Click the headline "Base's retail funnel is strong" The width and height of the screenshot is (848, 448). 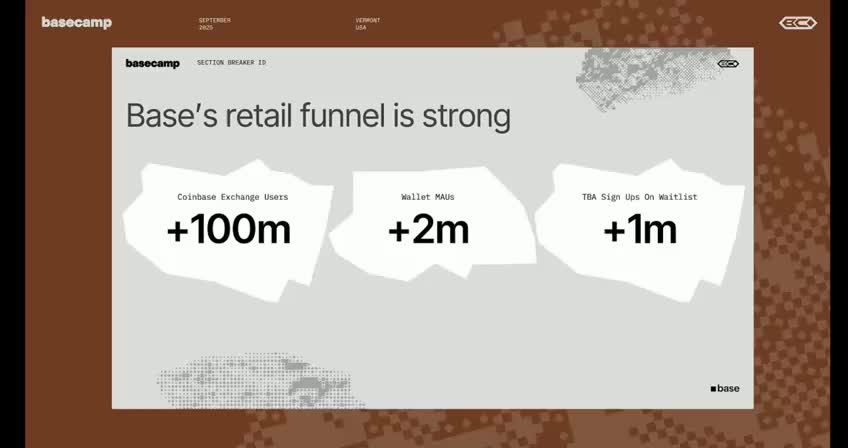[x=318, y=116]
